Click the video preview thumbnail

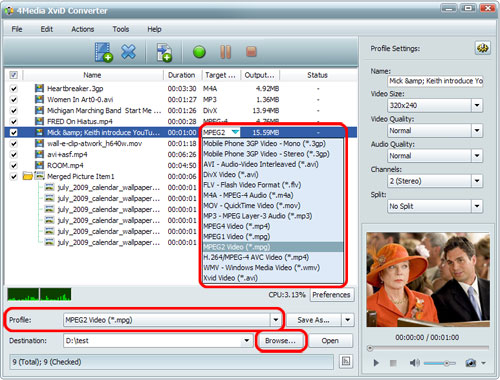(x=428, y=279)
